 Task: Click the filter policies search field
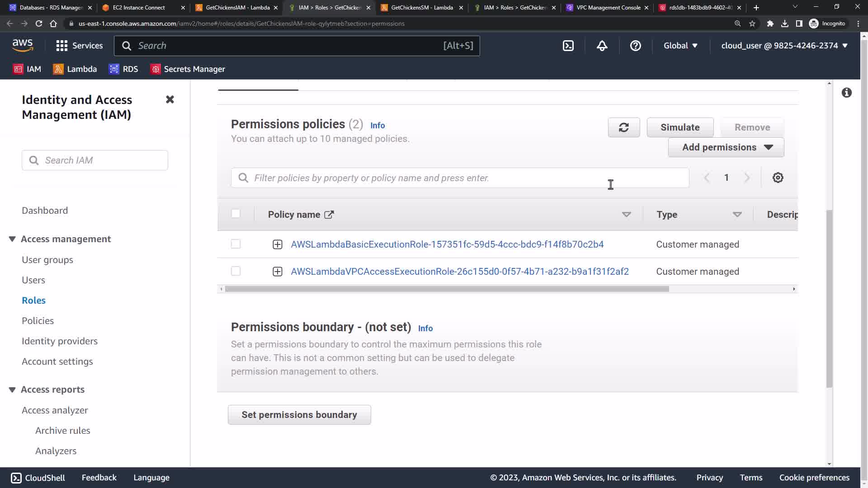[459, 178]
